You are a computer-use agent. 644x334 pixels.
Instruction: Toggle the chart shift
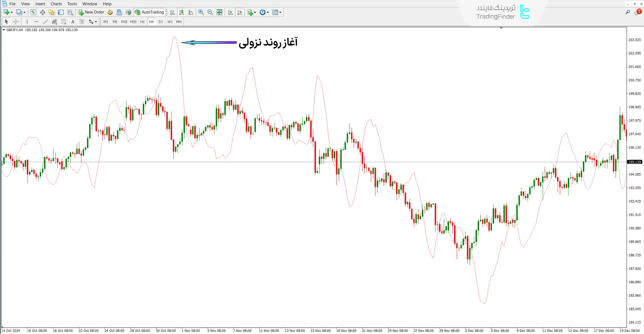pyautogui.click(x=240, y=12)
